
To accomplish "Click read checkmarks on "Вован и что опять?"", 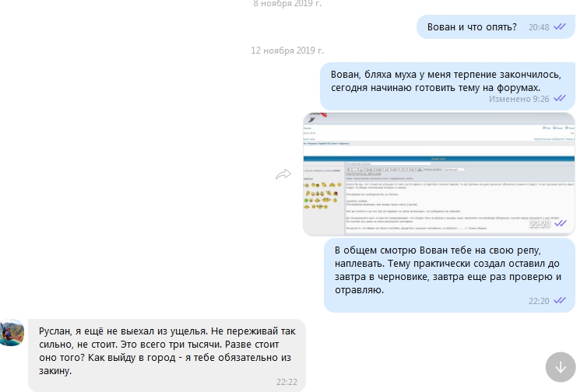I will [x=560, y=26].
